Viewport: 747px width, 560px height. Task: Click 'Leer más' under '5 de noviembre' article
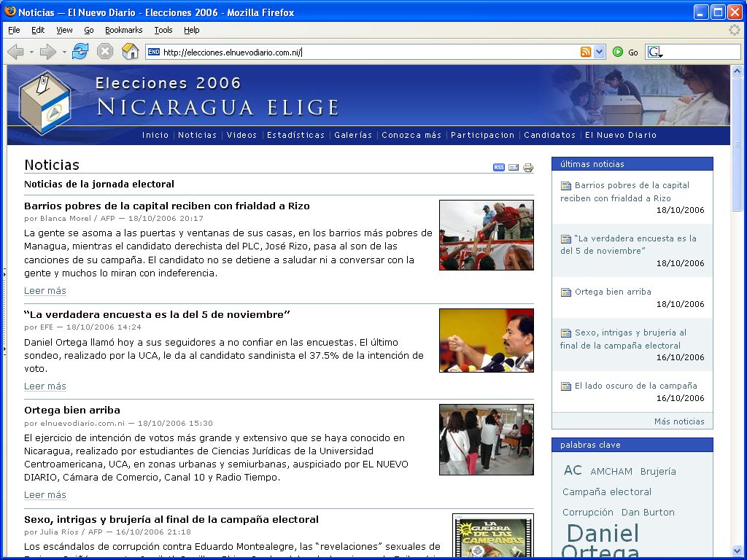point(44,386)
